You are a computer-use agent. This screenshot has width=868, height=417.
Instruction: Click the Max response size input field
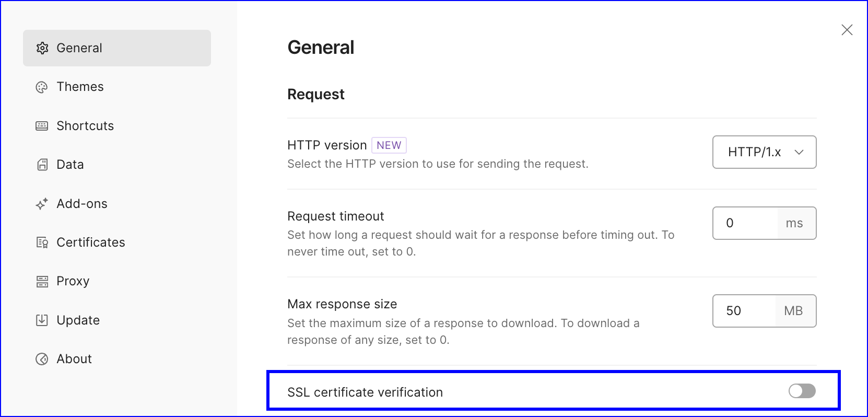click(744, 311)
